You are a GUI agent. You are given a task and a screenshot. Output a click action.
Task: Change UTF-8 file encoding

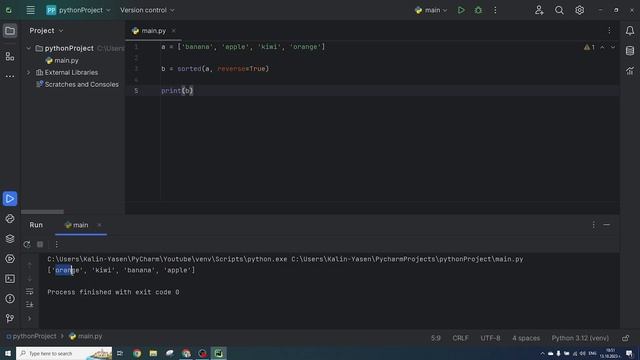pyautogui.click(x=490, y=338)
